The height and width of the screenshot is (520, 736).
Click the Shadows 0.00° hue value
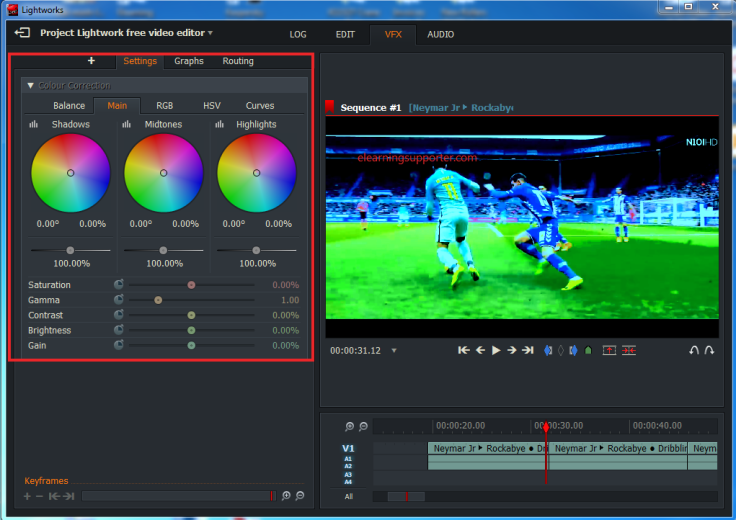(48, 224)
